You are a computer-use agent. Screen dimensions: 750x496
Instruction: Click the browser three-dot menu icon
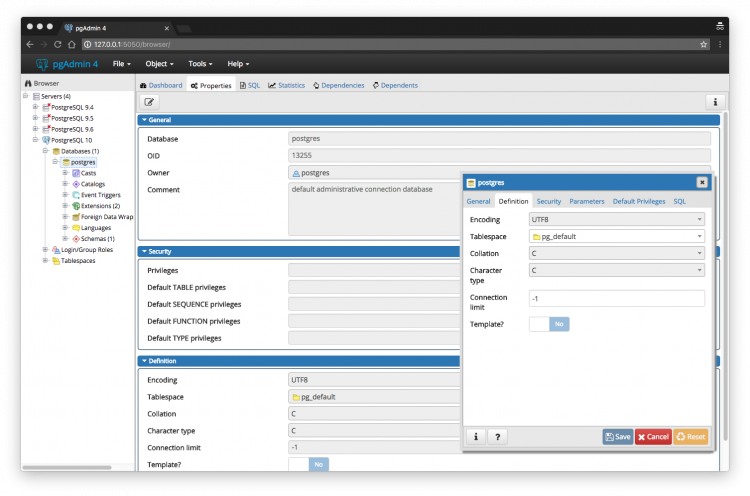point(720,44)
